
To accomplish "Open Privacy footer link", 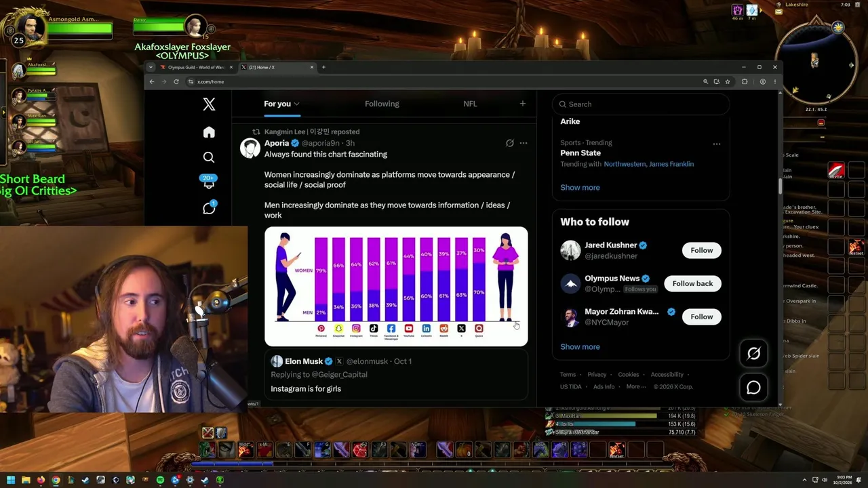I will click(x=597, y=374).
